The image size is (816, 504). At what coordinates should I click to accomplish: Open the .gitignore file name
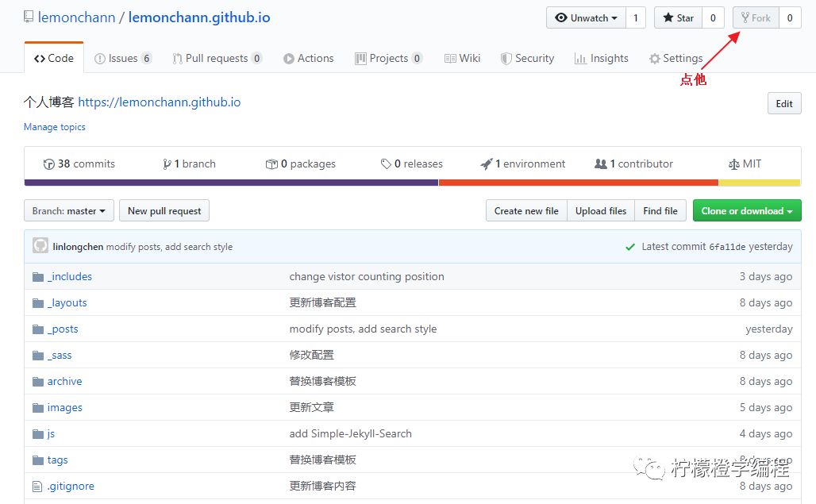pos(71,487)
